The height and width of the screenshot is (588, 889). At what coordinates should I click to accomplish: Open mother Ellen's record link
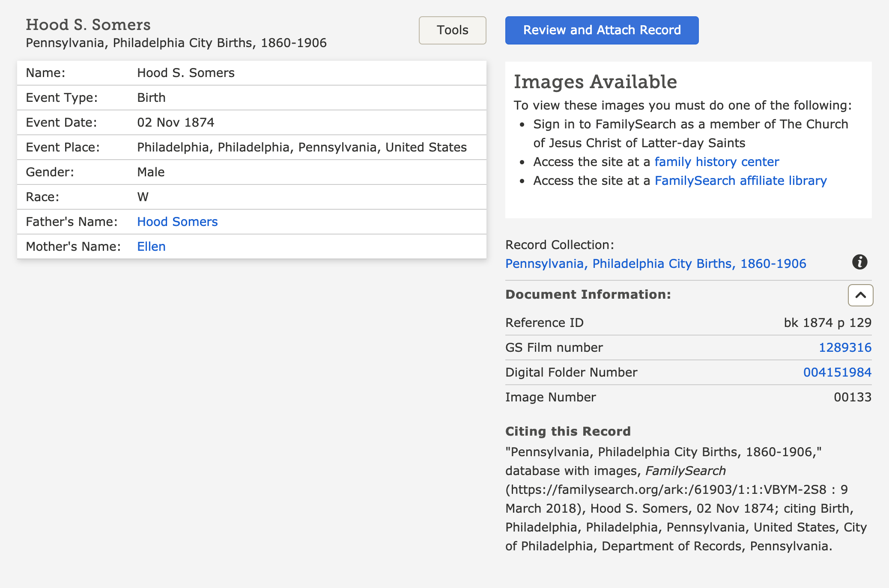tap(151, 246)
